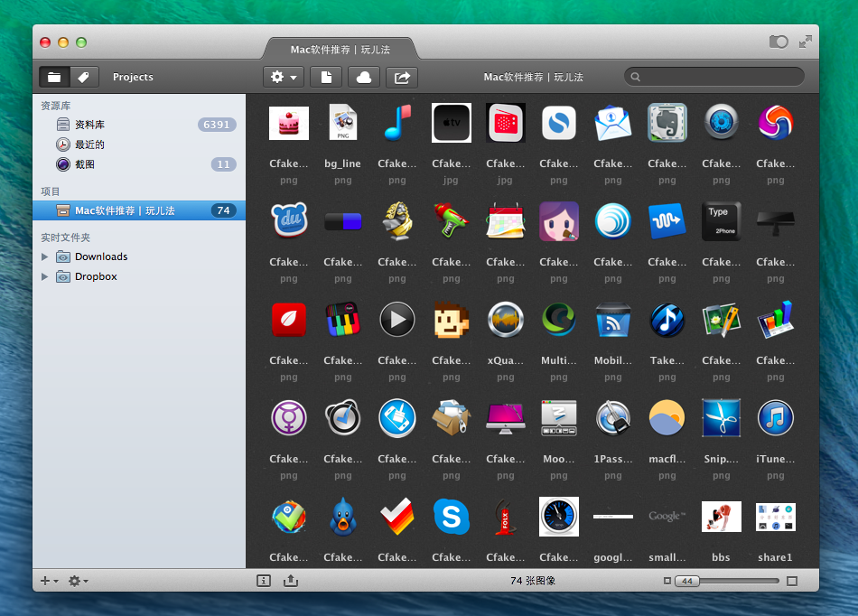Select the pixel face thumbnail

(452, 320)
